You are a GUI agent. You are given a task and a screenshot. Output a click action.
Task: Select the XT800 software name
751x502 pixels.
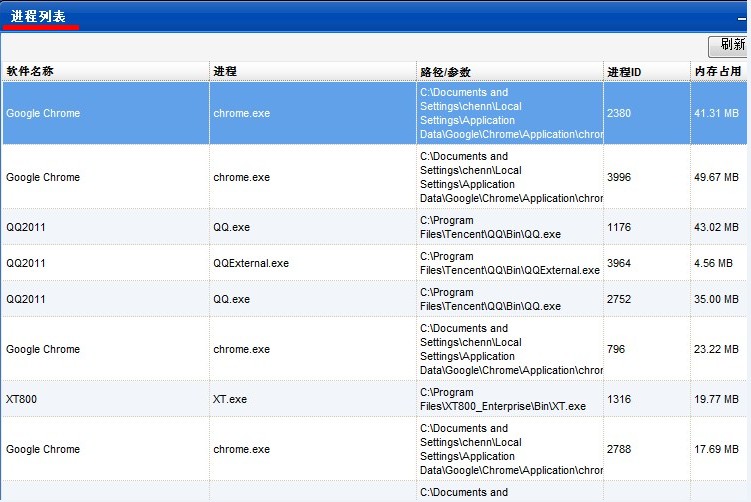(x=21, y=399)
